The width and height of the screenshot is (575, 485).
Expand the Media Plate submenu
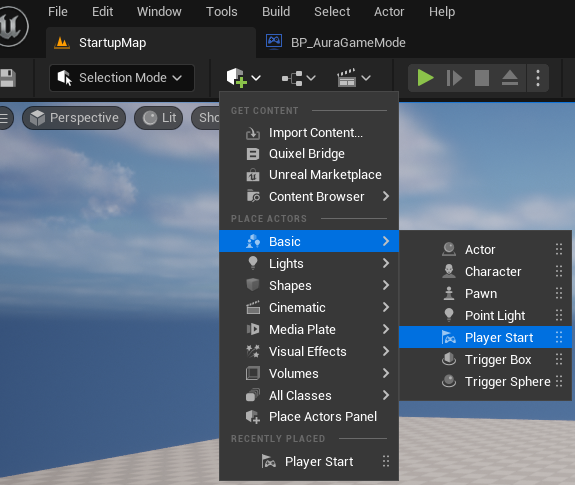(x=309, y=329)
